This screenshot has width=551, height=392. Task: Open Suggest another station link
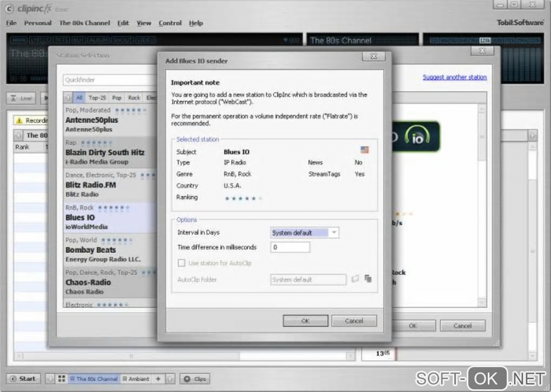pyautogui.click(x=455, y=77)
